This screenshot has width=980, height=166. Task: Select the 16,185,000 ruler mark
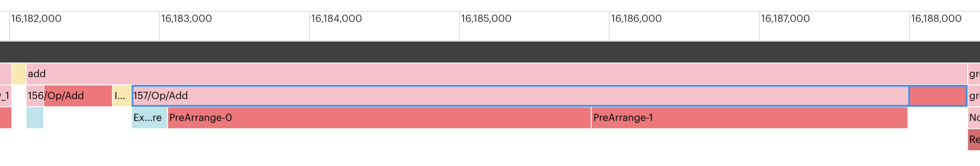pyautogui.click(x=486, y=19)
